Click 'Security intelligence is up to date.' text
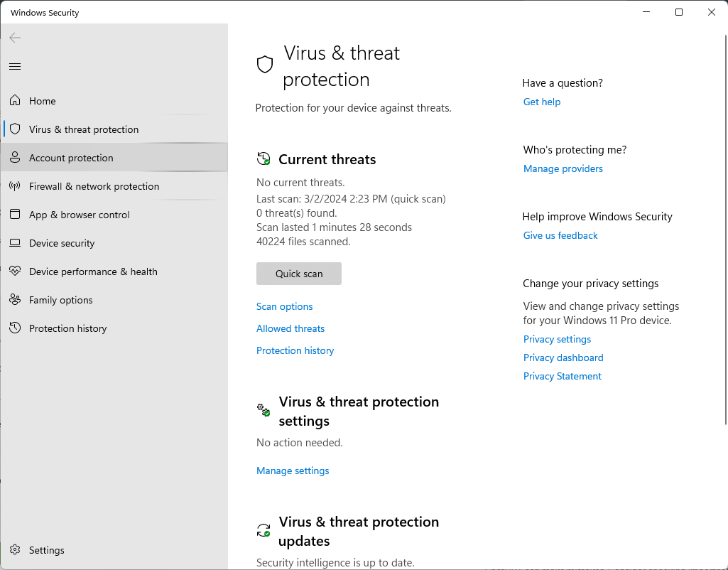The image size is (728, 570). tap(335, 563)
